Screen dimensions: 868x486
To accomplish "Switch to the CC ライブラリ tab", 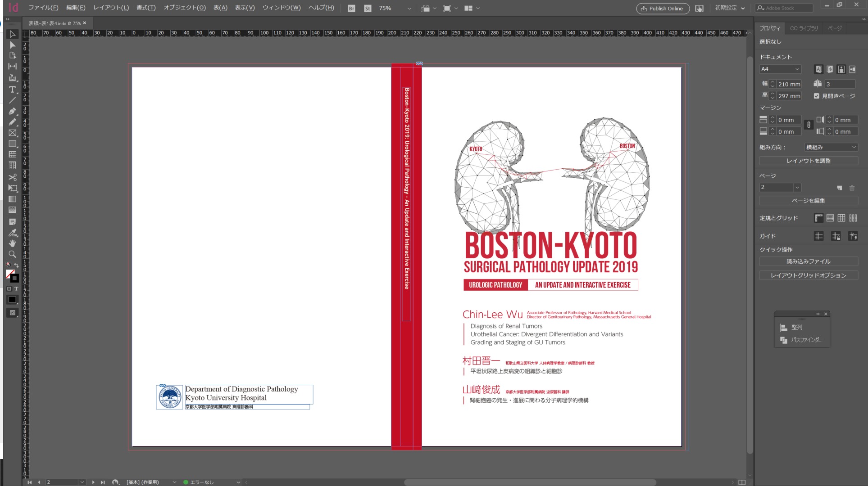I will (x=804, y=28).
